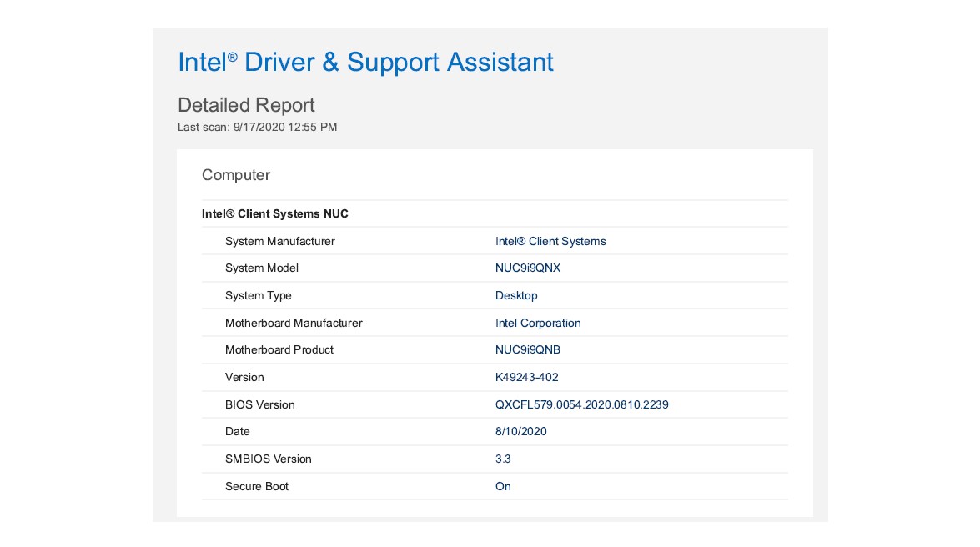
Task: Select the NUC9i9QNX model value
Action: pos(528,268)
